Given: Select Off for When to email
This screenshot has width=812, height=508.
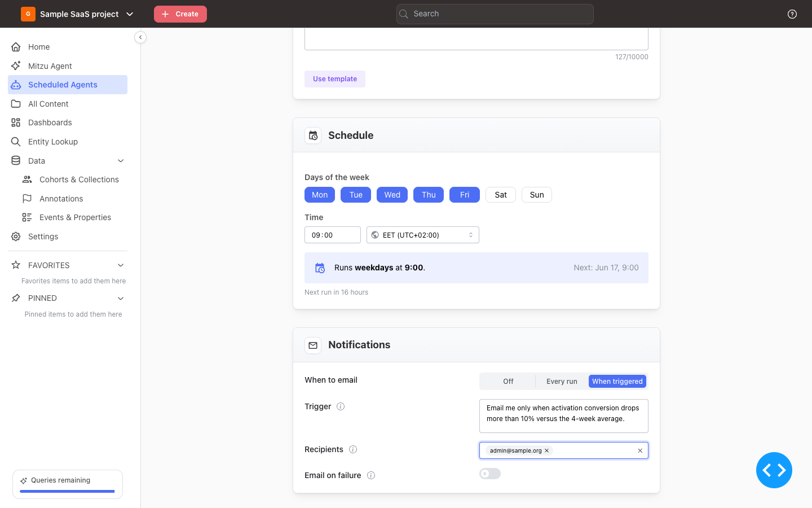Looking at the screenshot, I should tap(508, 382).
